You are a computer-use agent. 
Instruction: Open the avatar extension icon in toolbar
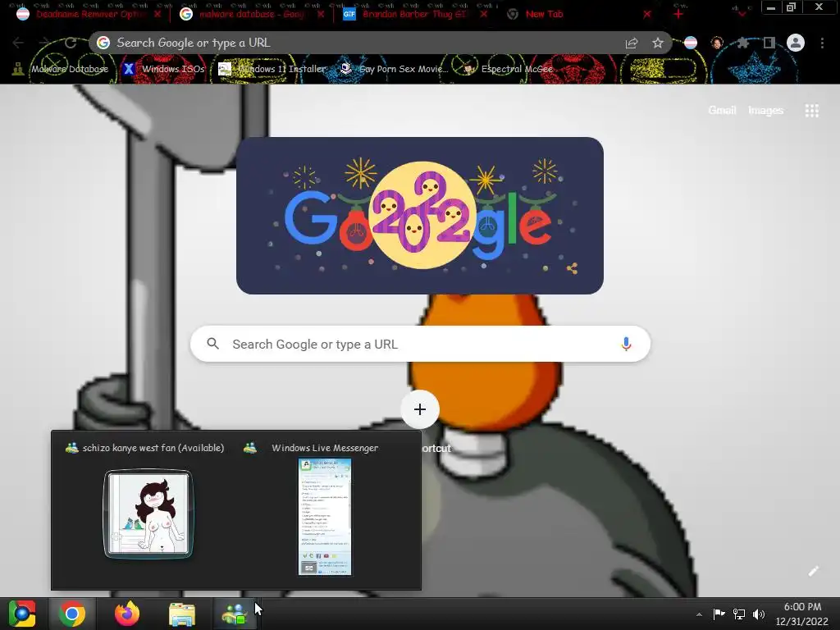[717, 43]
